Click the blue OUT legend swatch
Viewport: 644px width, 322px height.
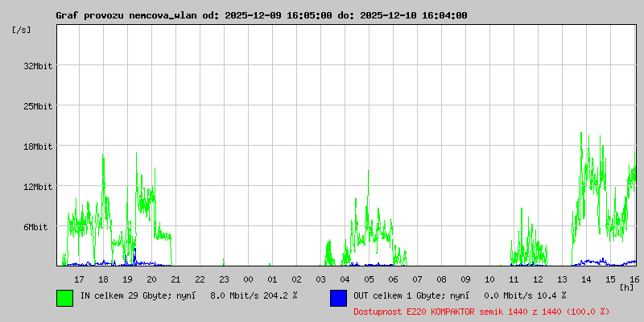[x=338, y=298]
